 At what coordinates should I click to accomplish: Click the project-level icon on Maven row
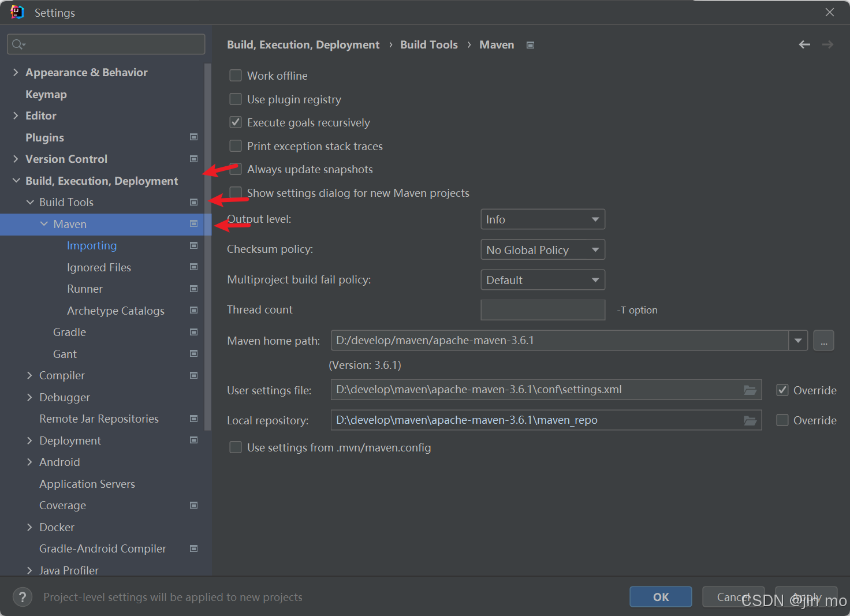point(194,223)
